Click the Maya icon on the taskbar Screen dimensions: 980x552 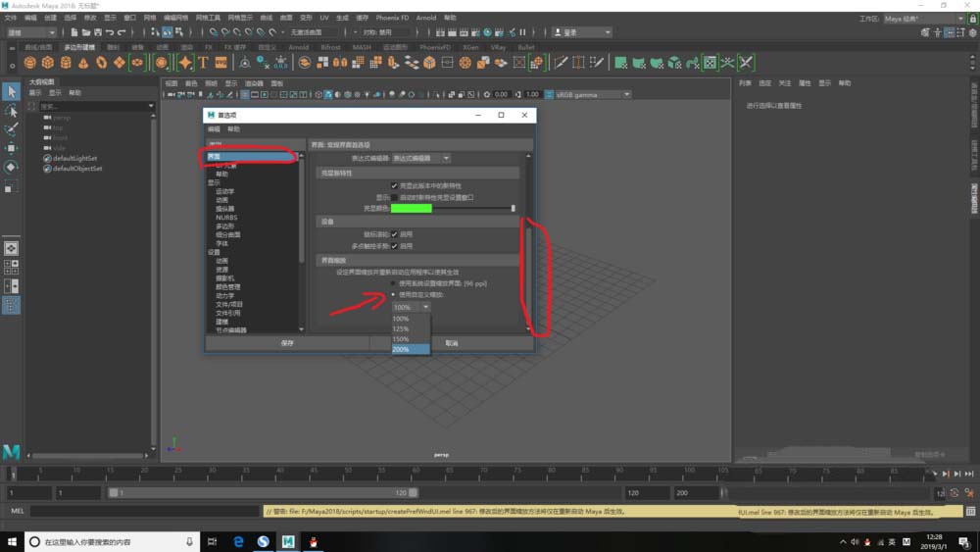click(x=287, y=541)
